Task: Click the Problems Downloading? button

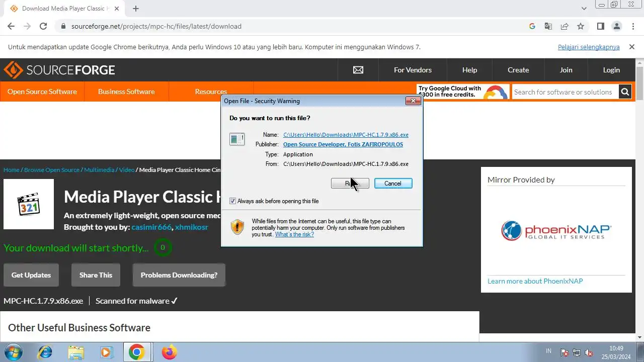Action: tap(179, 275)
